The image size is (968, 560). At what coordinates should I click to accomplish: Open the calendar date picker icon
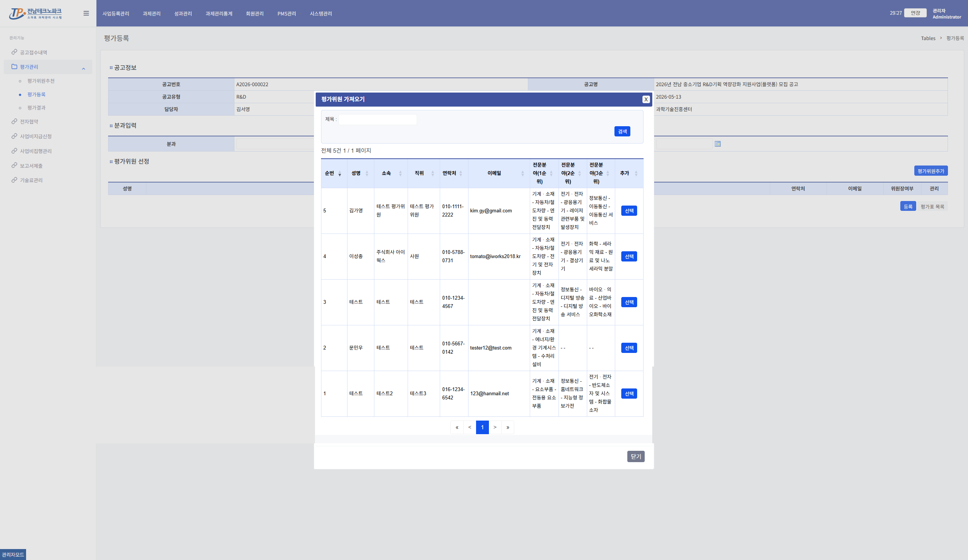point(718,144)
